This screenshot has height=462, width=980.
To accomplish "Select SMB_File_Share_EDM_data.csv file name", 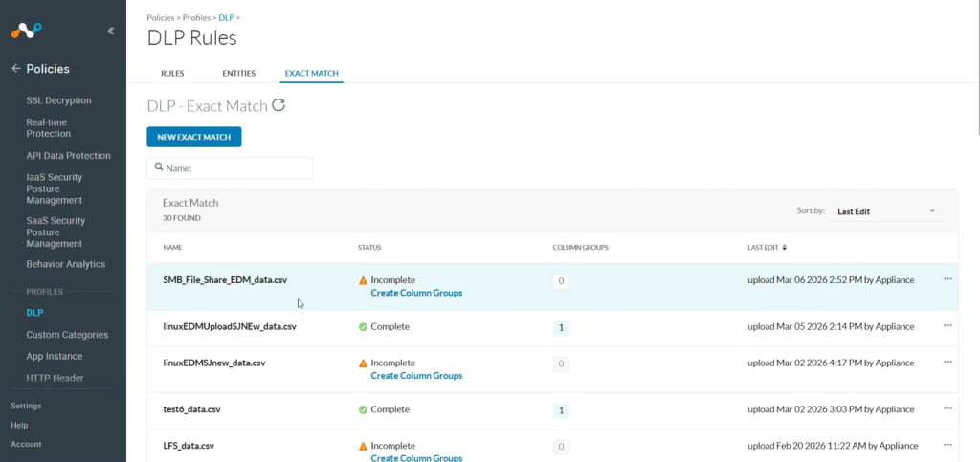I will click(225, 280).
